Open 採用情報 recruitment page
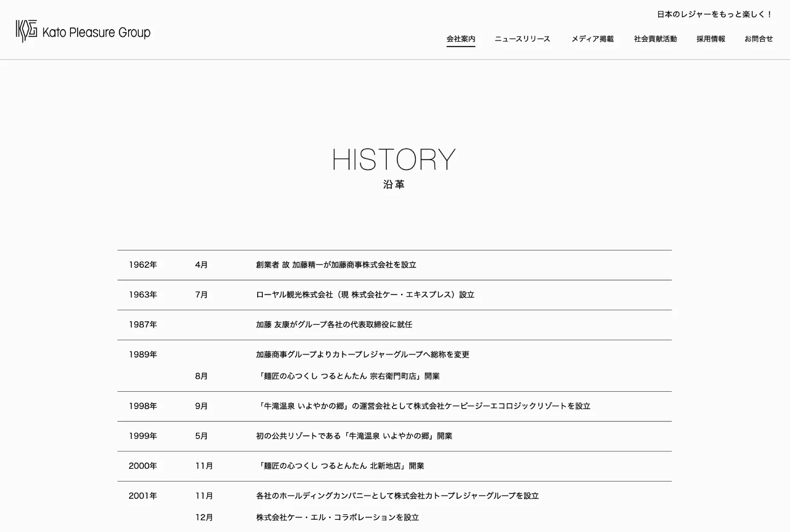The height and width of the screenshot is (532, 790). click(710, 39)
